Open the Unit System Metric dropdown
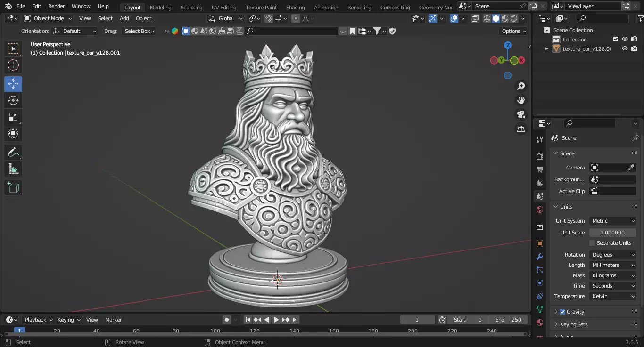Viewport: 644px width, 347px height. [613, 221]
